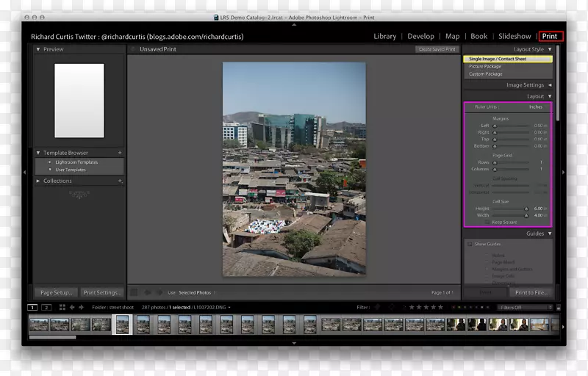Open the Use Selected Photos dropdown

197,292
